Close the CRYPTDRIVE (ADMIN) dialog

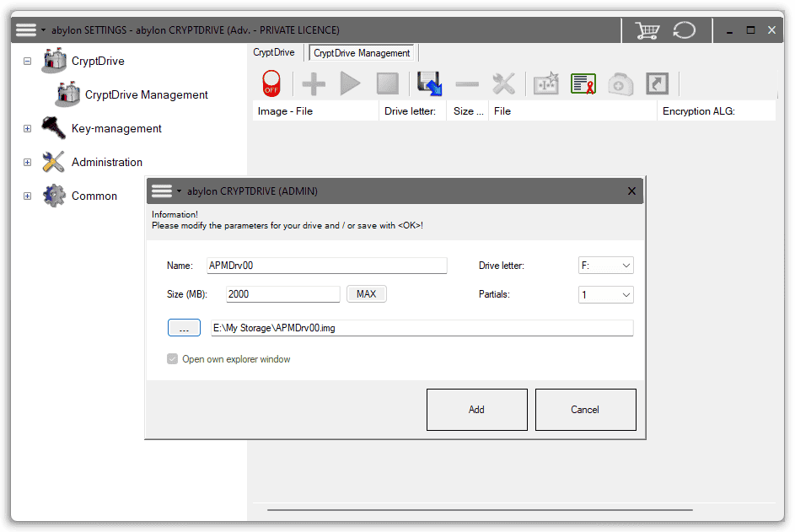pos(631,191)
